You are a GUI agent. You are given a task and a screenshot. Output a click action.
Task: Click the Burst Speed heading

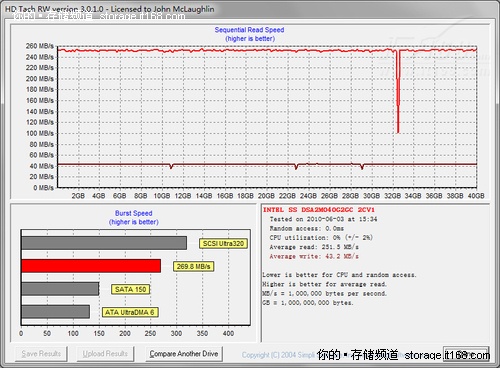(134, 213)
